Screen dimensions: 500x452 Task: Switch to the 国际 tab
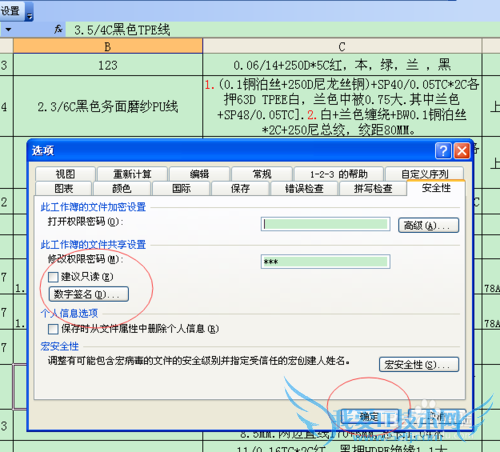coord(181,188)
